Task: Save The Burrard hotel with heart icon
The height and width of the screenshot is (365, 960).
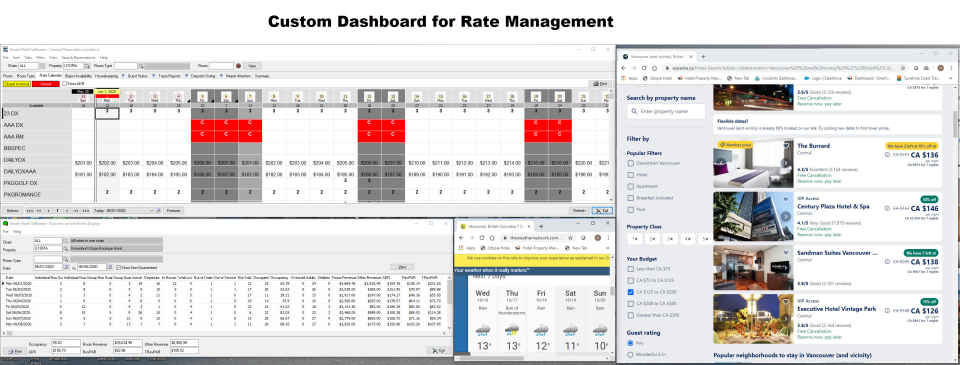Action: pos(786,146)
